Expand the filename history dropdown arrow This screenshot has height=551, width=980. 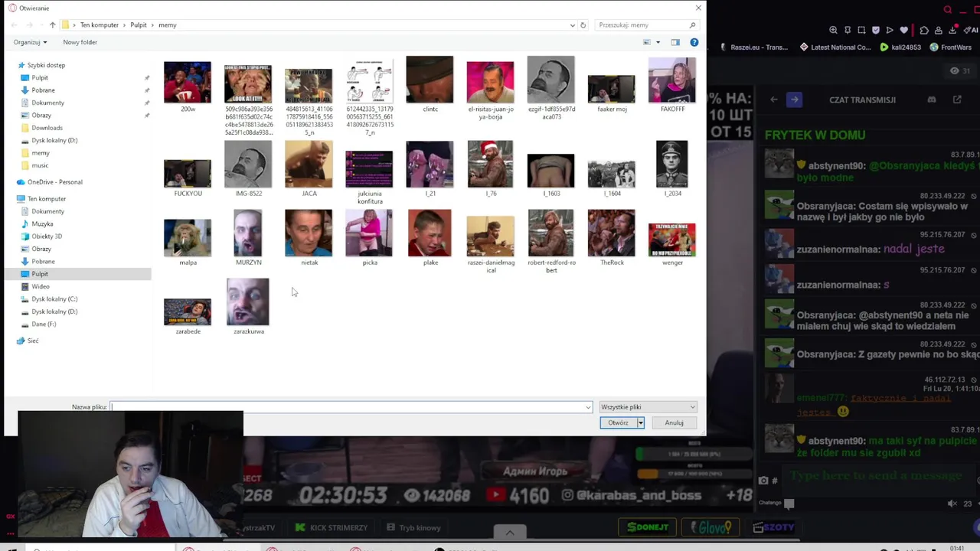coord(588,407)
